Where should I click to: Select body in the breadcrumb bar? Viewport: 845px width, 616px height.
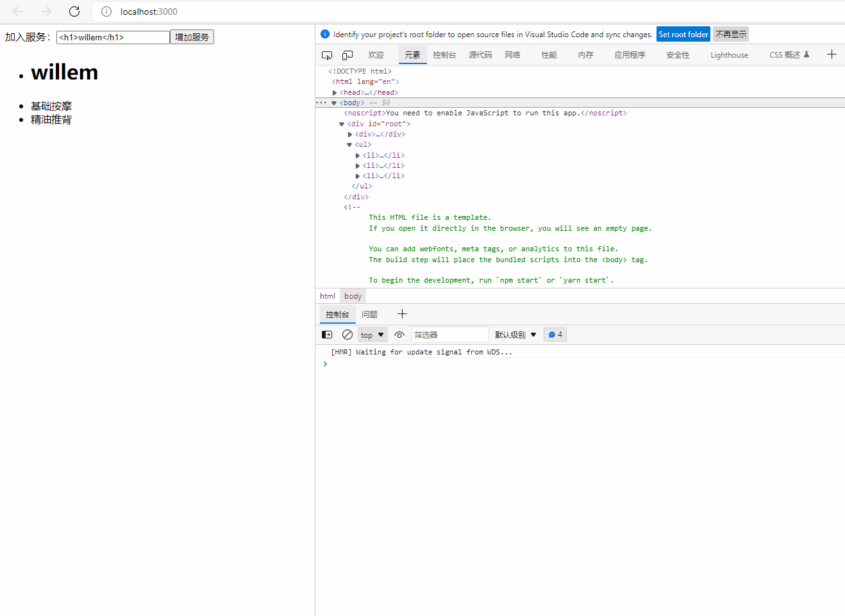pyautogui.click(x=353, y=296)
